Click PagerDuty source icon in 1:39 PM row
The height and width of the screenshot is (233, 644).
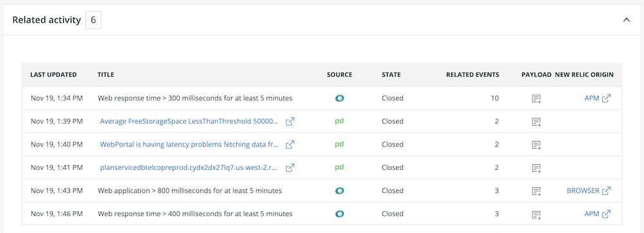click(339, 122)
